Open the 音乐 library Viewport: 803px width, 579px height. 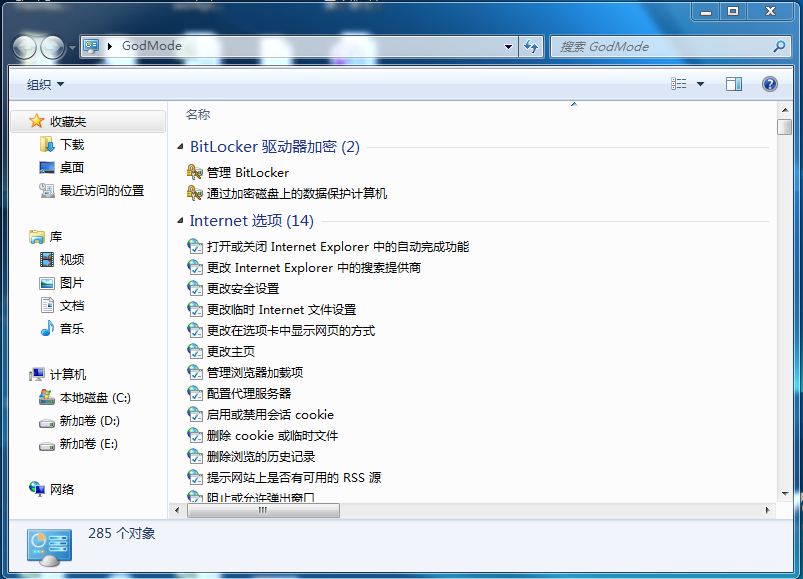click(x=72, y=328)
